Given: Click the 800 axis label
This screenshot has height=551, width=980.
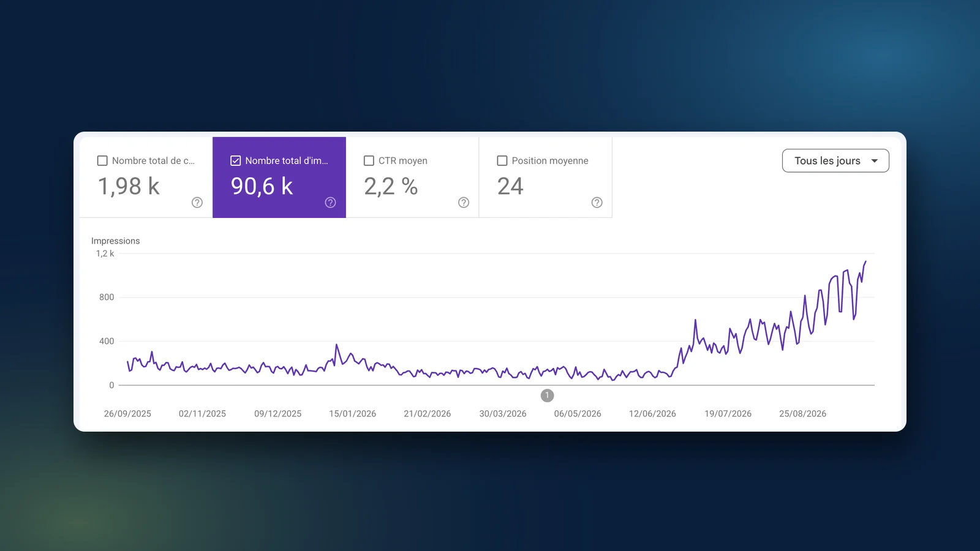Looking at the screenshot, I should [107, 297].
